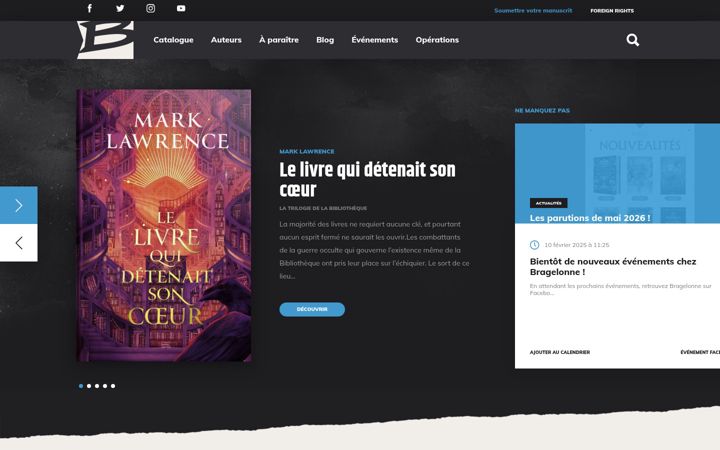Image resolution: width=720 pixels, height=450 pixels.
Task: Click the Ne manquez pas heading
Action: [542, 111]
